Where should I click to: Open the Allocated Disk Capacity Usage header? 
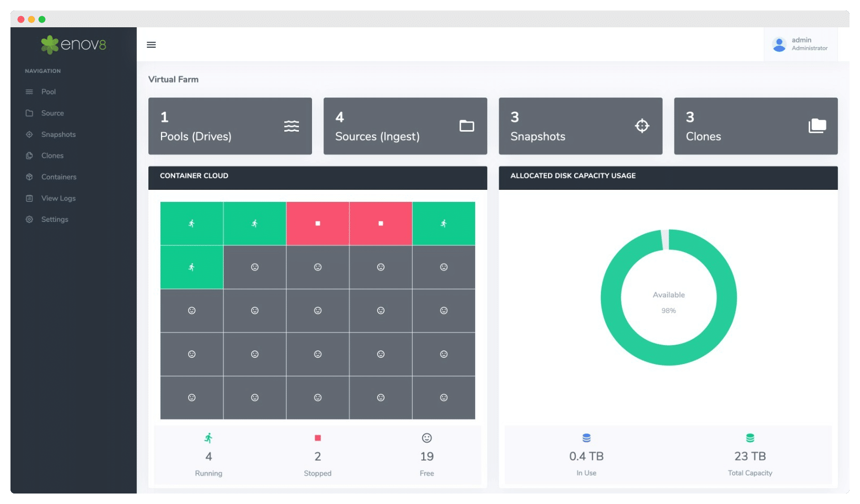[572, 176]
